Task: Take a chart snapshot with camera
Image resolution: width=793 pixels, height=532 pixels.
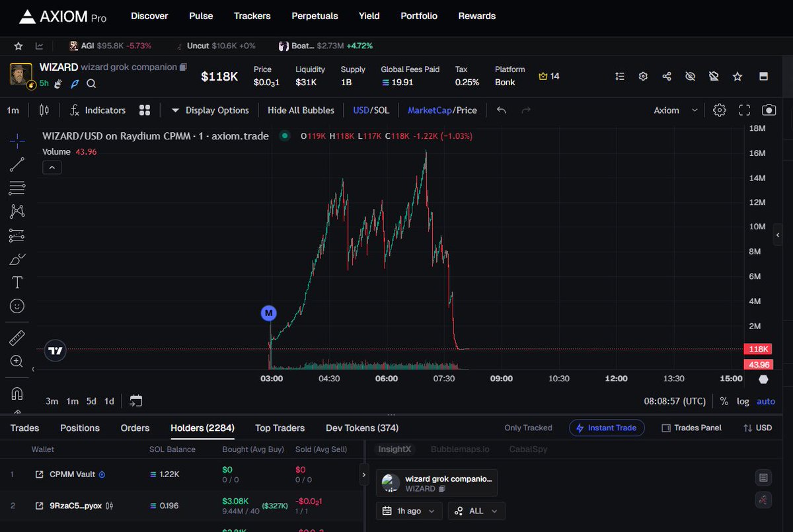Action: [769, 110]
